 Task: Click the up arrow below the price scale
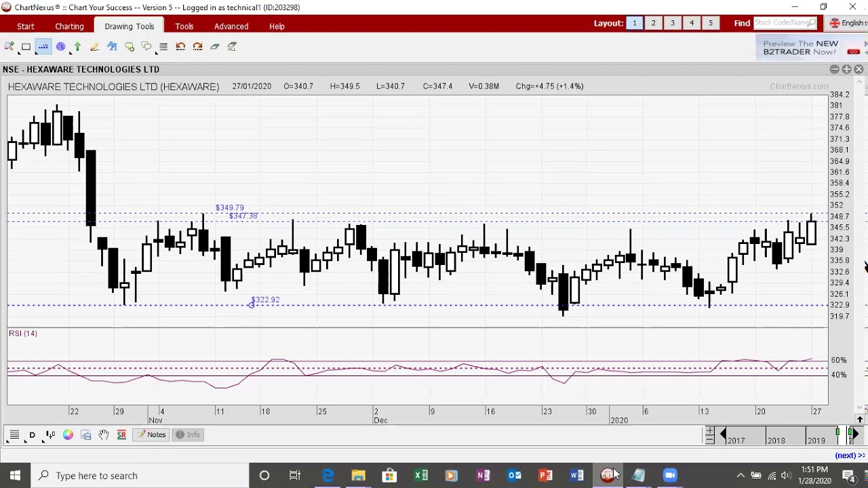[860, 420]
